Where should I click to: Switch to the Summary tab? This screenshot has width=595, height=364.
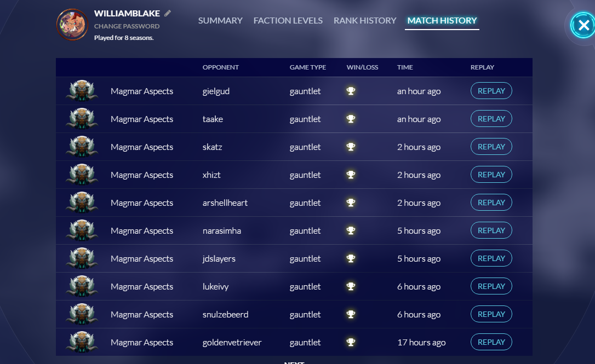point(220,20)
